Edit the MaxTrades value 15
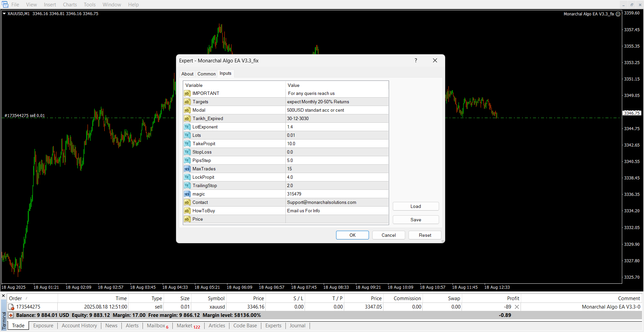644x332 pixels. [337, 169]
